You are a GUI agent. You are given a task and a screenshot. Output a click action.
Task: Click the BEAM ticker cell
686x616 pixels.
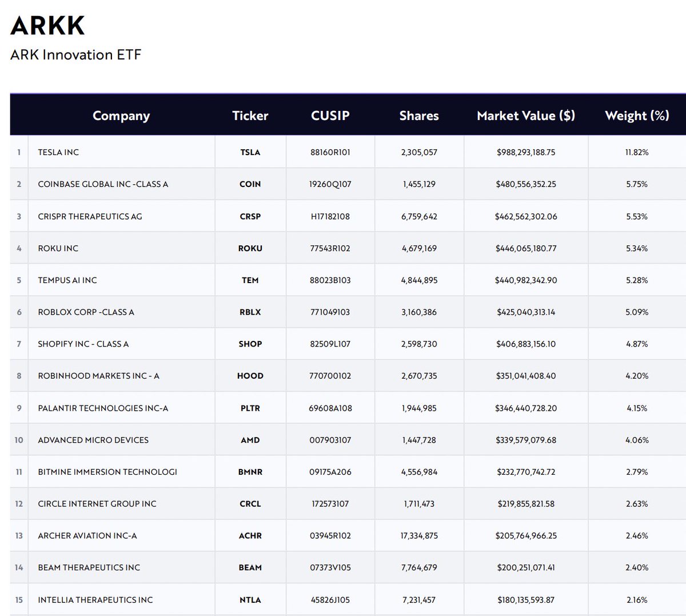click(250, 567)
